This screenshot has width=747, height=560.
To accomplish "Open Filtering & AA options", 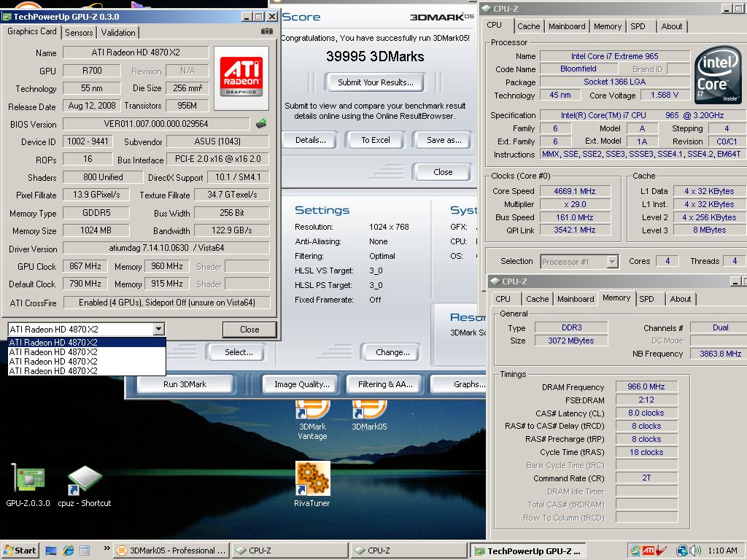I will point(385,384).
